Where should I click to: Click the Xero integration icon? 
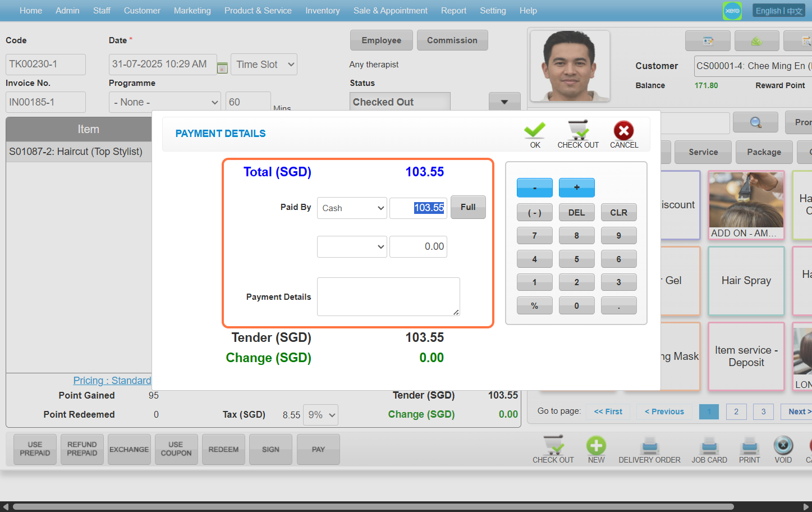click(x=732, y=11)
